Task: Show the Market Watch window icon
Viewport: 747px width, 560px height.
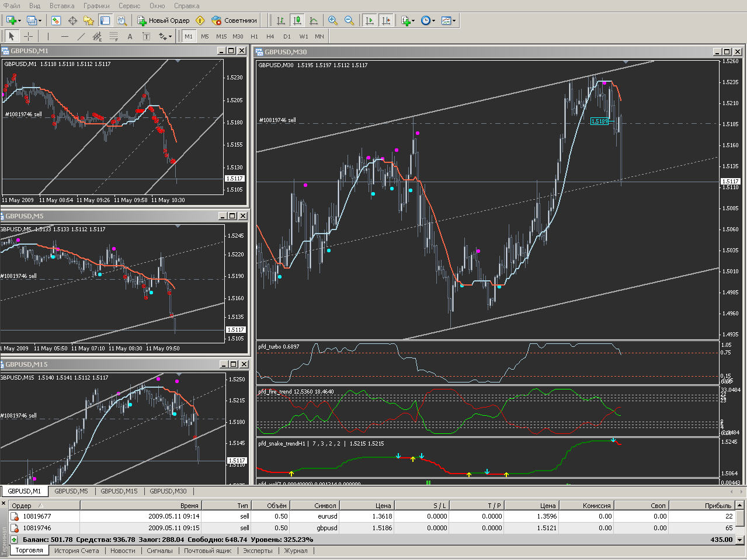Action: 56,20
